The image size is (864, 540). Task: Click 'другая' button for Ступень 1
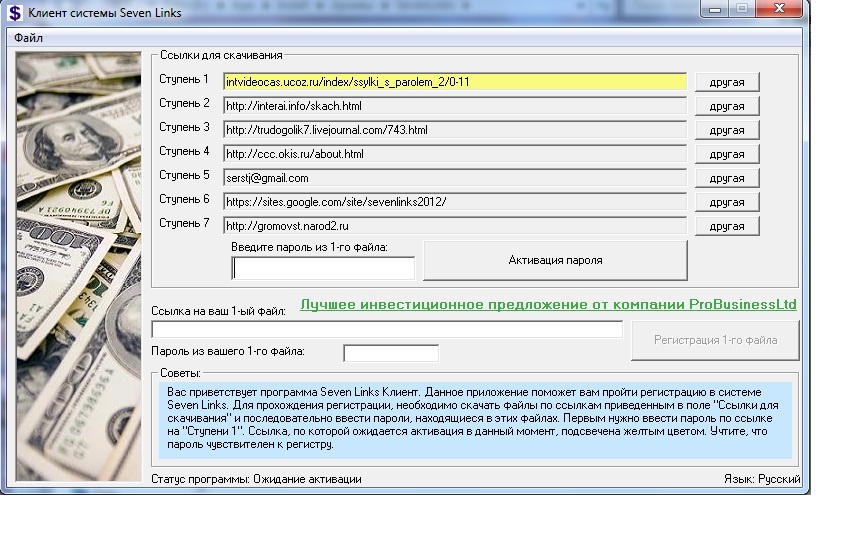pos(727,82)
